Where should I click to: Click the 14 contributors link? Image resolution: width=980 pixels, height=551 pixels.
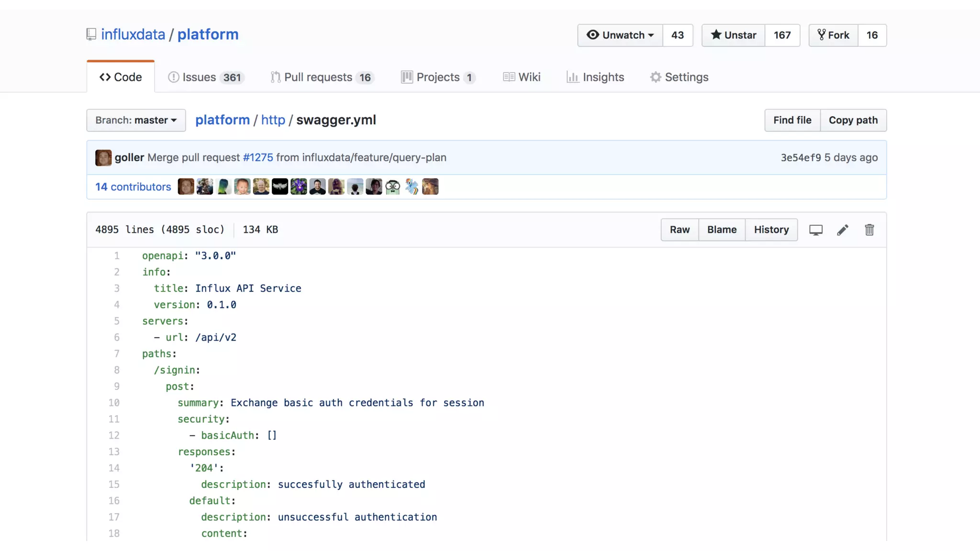coord(133,187)
